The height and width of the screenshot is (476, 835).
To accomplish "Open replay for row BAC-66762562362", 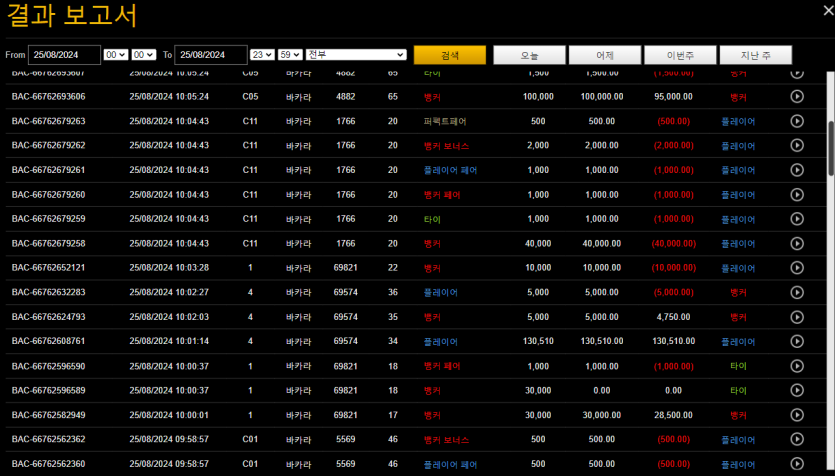I will click(x=797, y=439).
